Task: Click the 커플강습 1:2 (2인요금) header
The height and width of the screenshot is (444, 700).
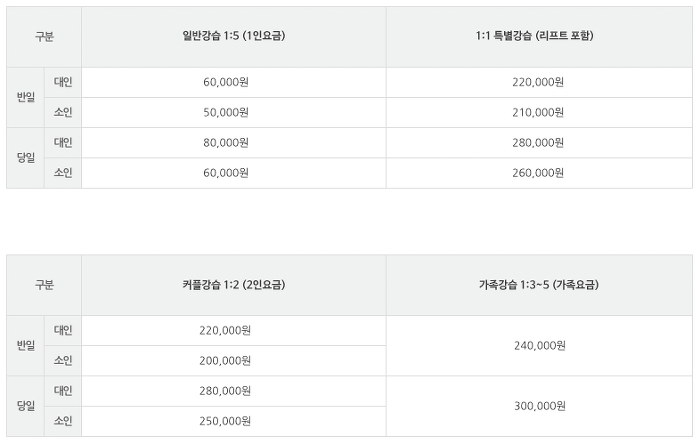Action: 233,284
